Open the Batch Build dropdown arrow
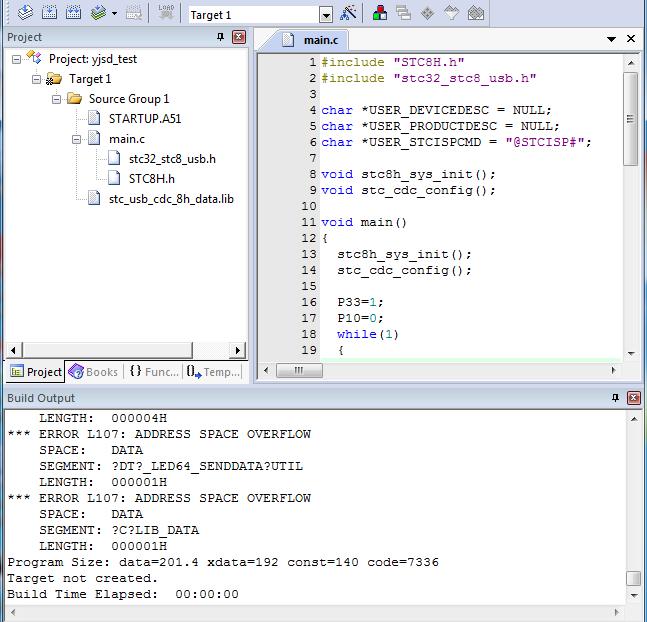This screenshot has width=647, height=622. point(114,14)
